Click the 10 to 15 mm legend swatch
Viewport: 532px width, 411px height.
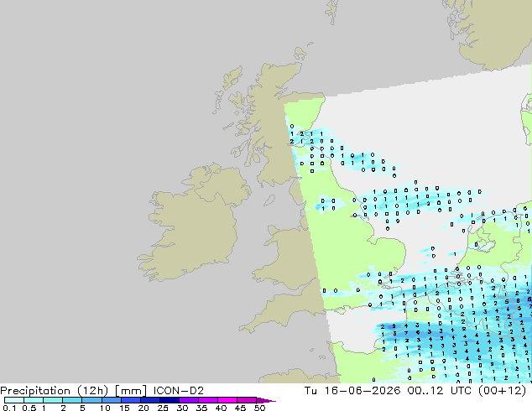pos(111,400)
